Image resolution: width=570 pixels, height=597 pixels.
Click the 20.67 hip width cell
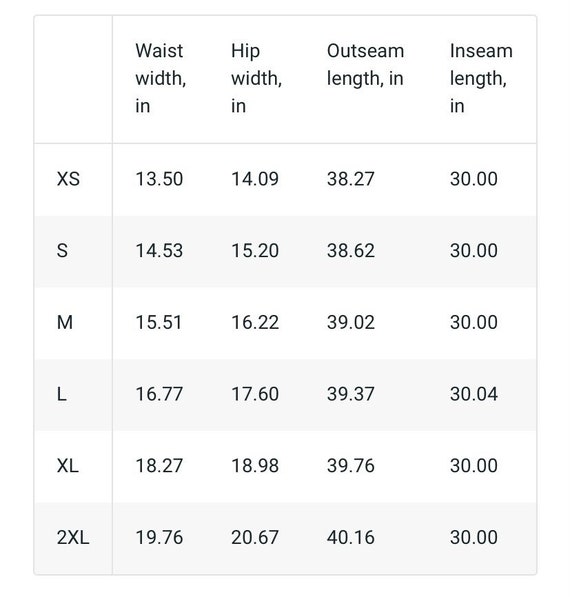255,538
